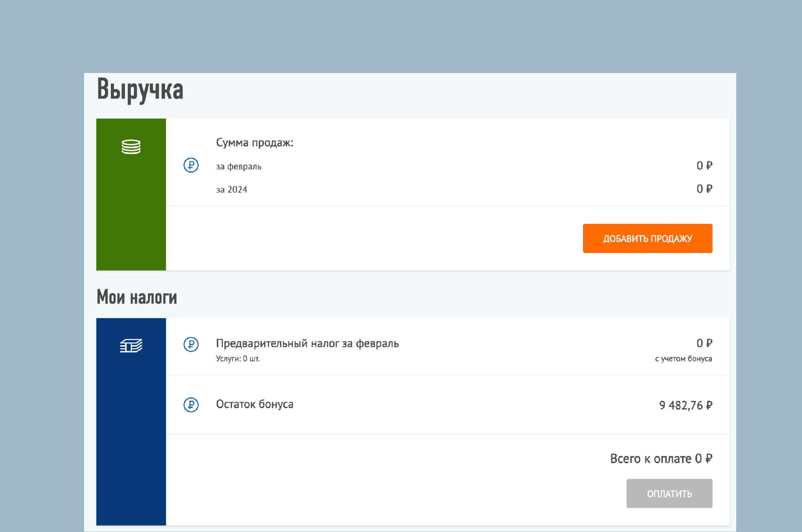Click the Сумма продаж label
Image resolution: width=802 pixels, height=532 pixels.
click(254, 143)
